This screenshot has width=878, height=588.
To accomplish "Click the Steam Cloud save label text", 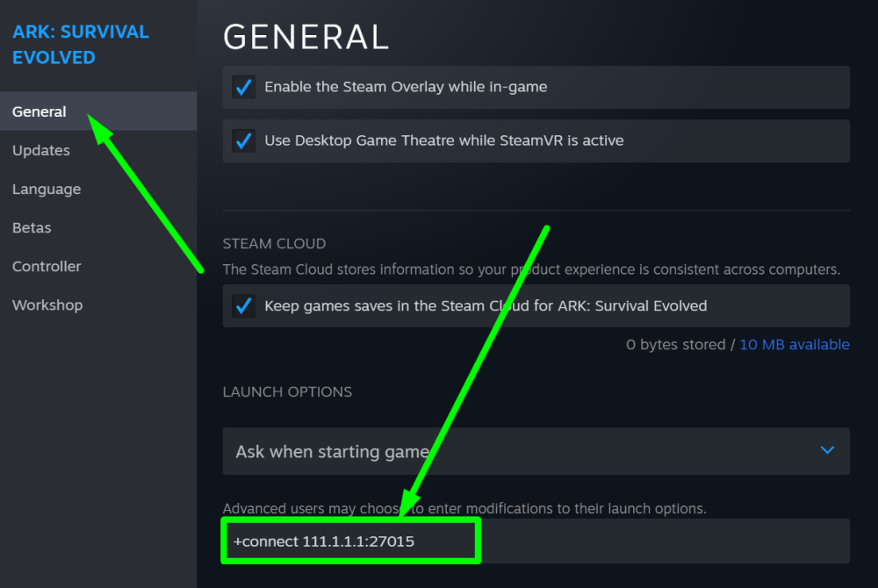I will [486, 306].
